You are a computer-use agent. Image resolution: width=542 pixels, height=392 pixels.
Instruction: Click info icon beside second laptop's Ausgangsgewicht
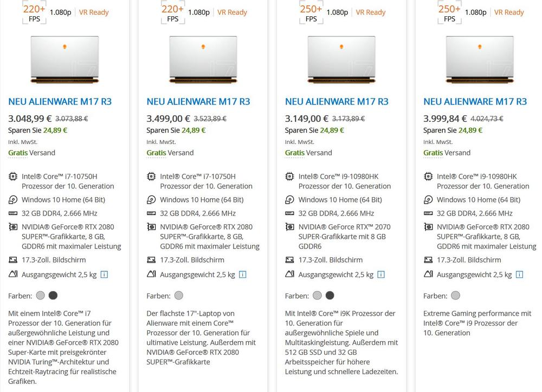tap(242, 275)
